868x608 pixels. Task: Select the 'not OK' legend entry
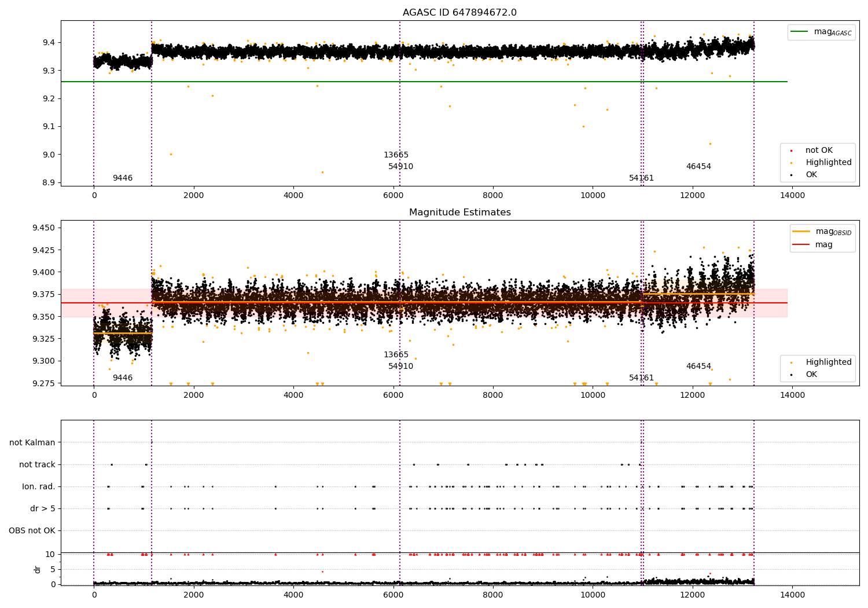tap(819, 151)
